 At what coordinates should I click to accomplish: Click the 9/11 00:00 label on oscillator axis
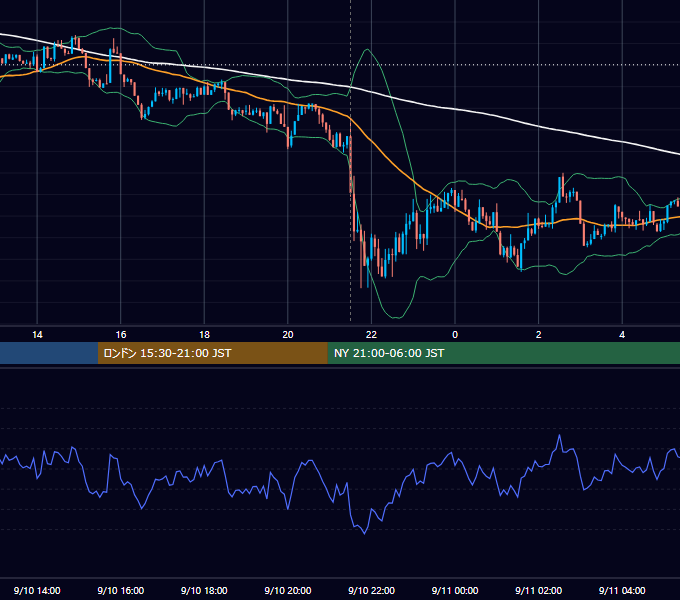tap(455, 590)
